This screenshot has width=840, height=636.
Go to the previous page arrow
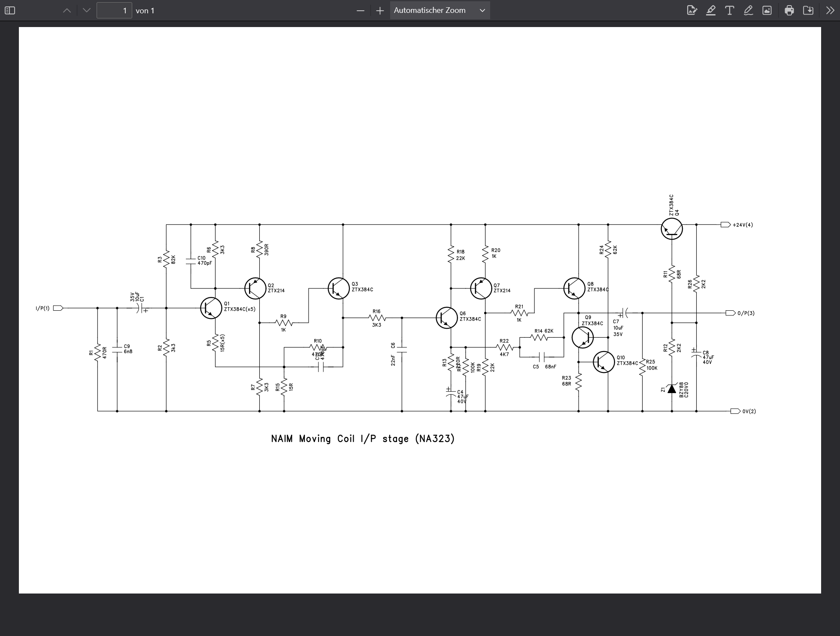coord(67,10)
